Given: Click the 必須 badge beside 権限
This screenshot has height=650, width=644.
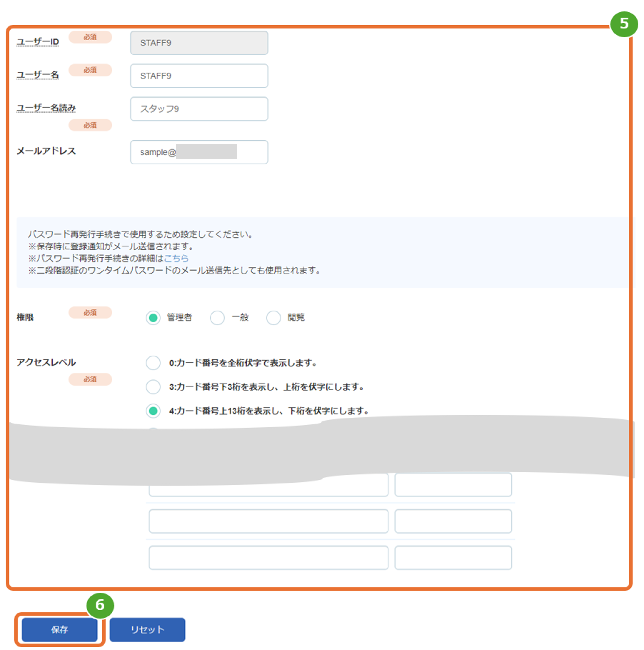Looking at the screenshot, I should pyautogui.click(x=90, y=312).
